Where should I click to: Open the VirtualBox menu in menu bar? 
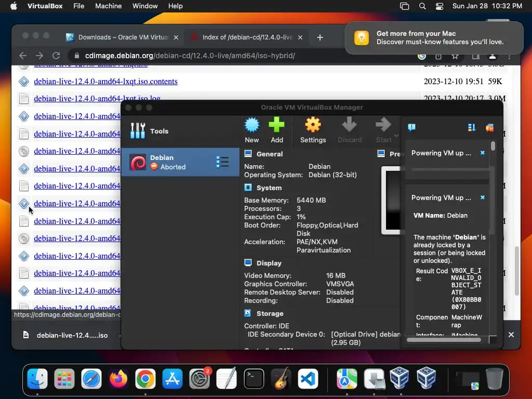pos(45,6)
